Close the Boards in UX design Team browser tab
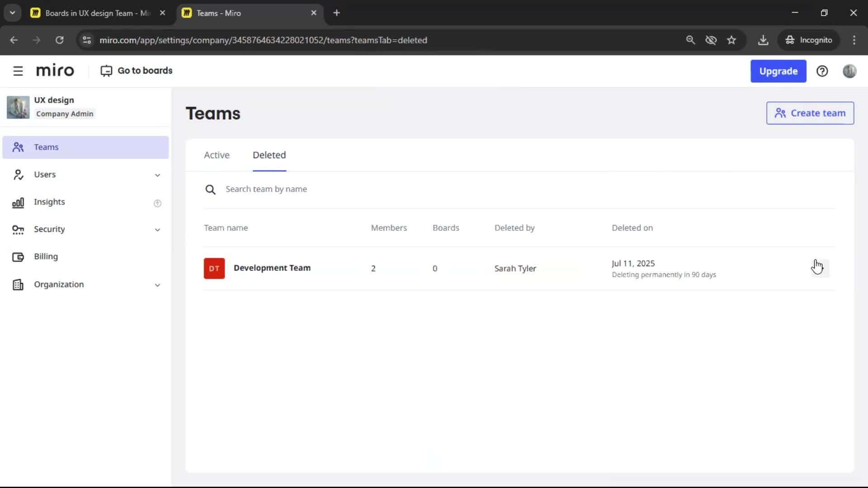The height and width of the screenshot is (488, 868). click(162, 13)
